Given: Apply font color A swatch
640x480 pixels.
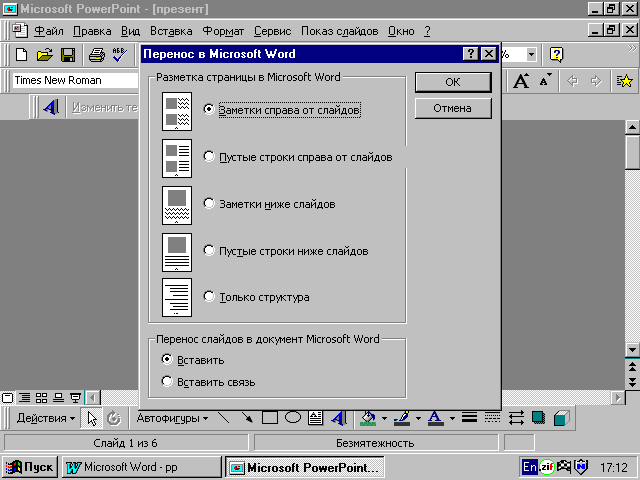Looking at the screenshot, I should [x=436, y=418].
